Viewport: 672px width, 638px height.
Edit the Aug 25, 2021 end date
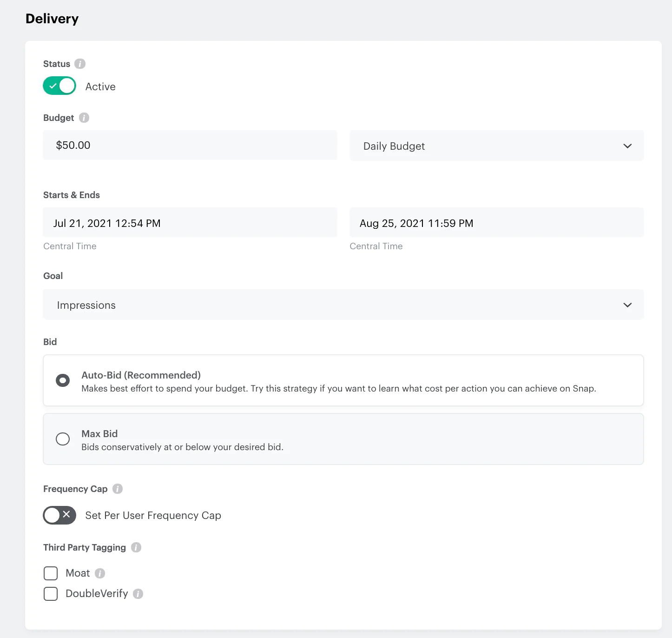click(x=496, y=223)
